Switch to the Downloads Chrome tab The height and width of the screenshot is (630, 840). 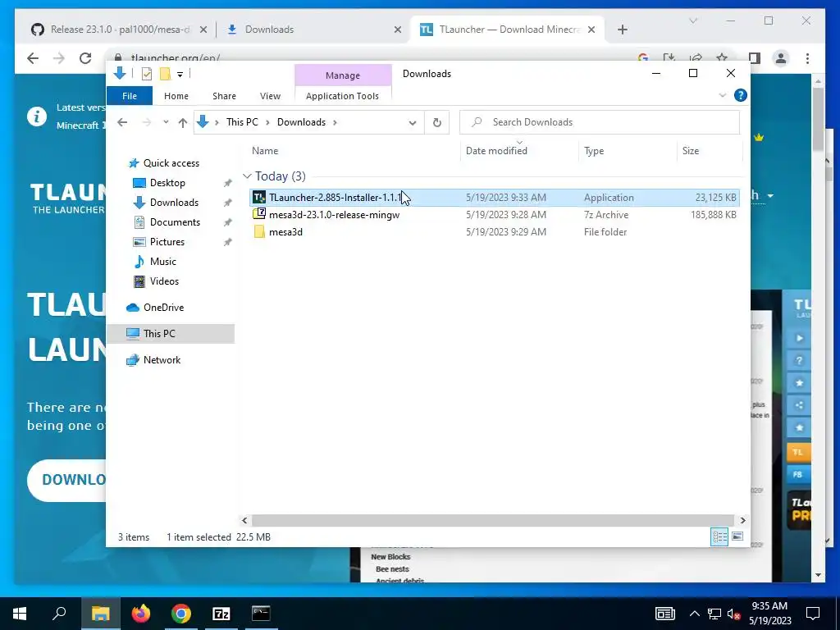point(313,30)
